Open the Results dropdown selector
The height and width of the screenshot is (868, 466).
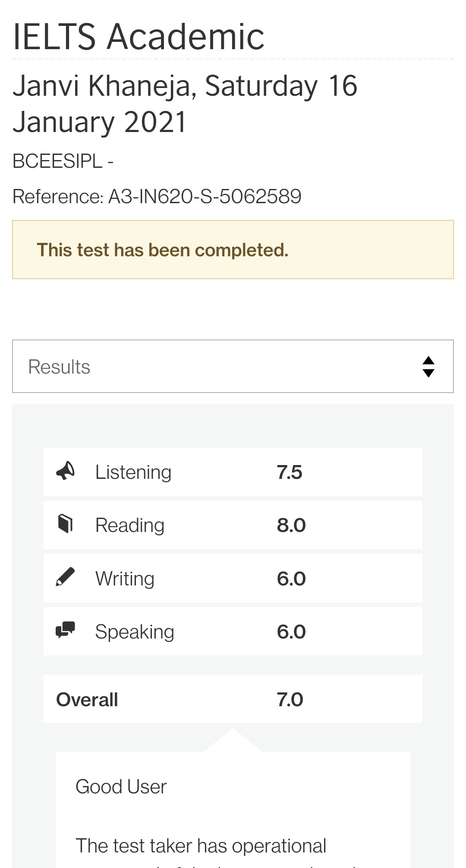233,367
